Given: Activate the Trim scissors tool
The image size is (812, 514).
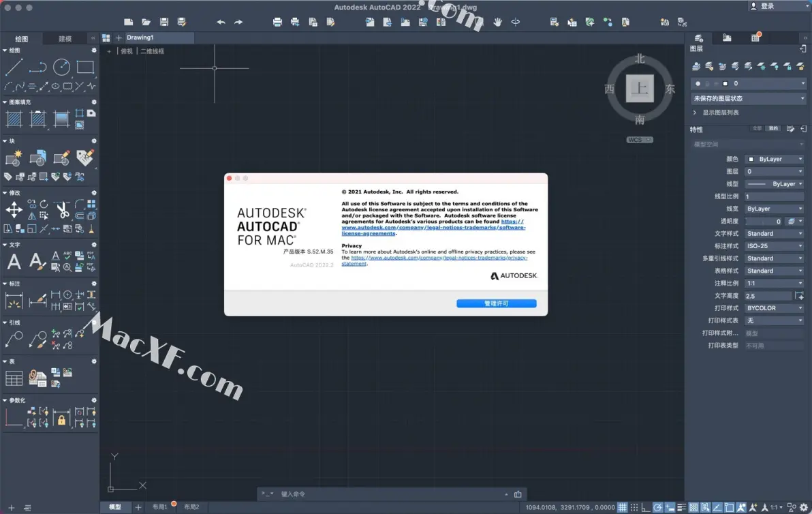Looking at the screenshot, I should 62,210.
